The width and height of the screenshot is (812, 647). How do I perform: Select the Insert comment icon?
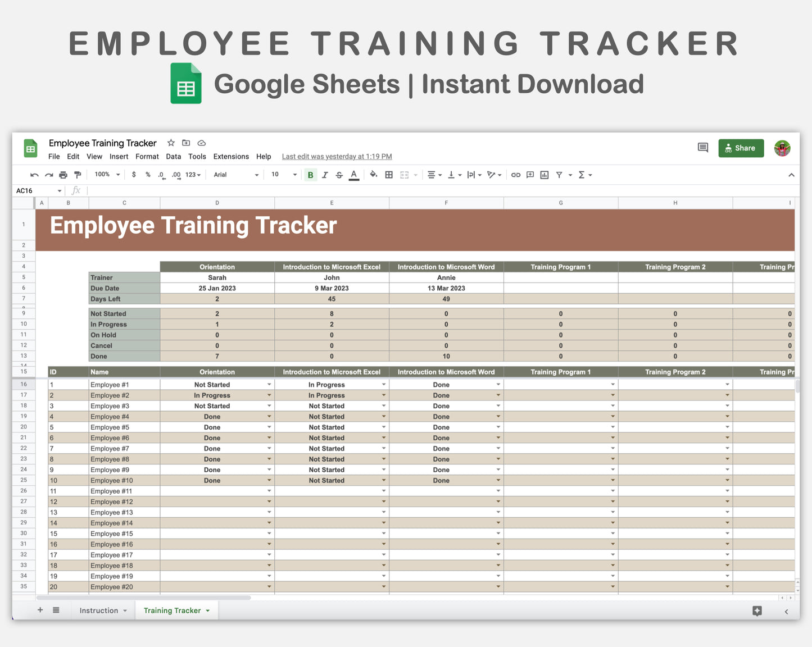pyautogui.click(x=530, y=175)
